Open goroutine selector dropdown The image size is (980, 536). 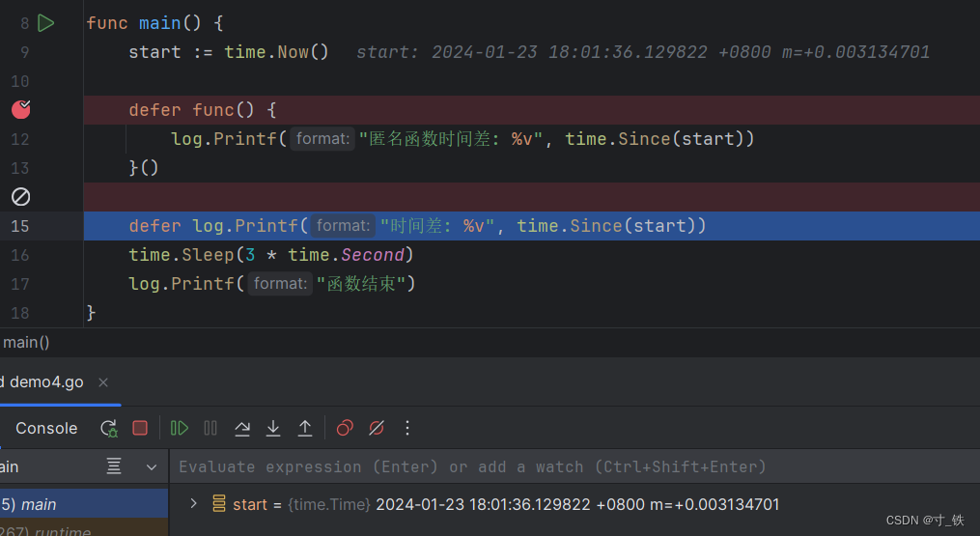(x=151, y=467)
